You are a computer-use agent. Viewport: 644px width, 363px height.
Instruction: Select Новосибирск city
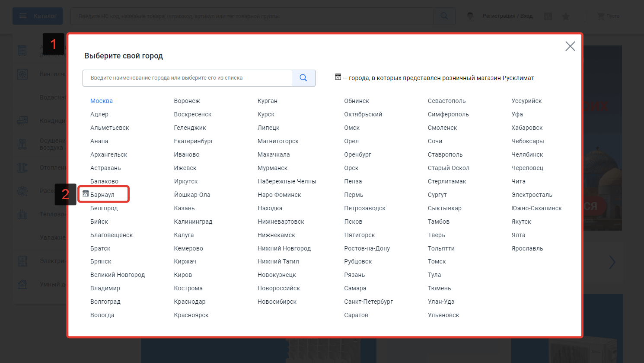277,302
